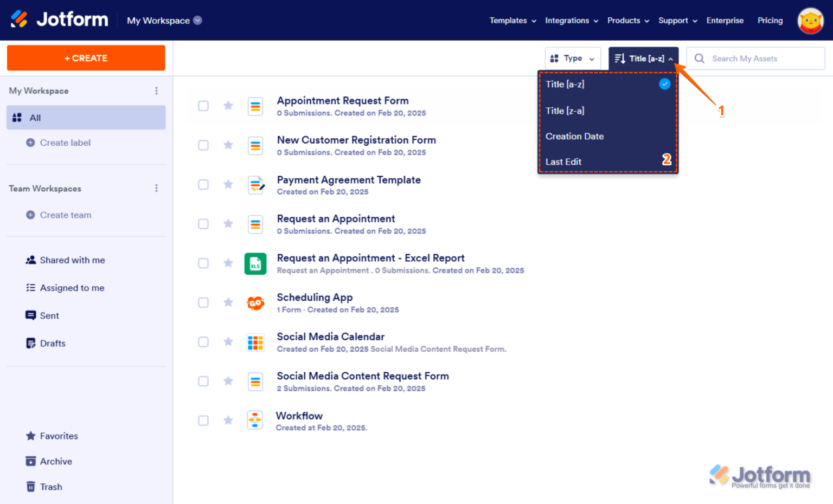This screenshot has width=833, height=504.
Task: Star the Scheduling App as favorite
Action: tap(228, 302)
